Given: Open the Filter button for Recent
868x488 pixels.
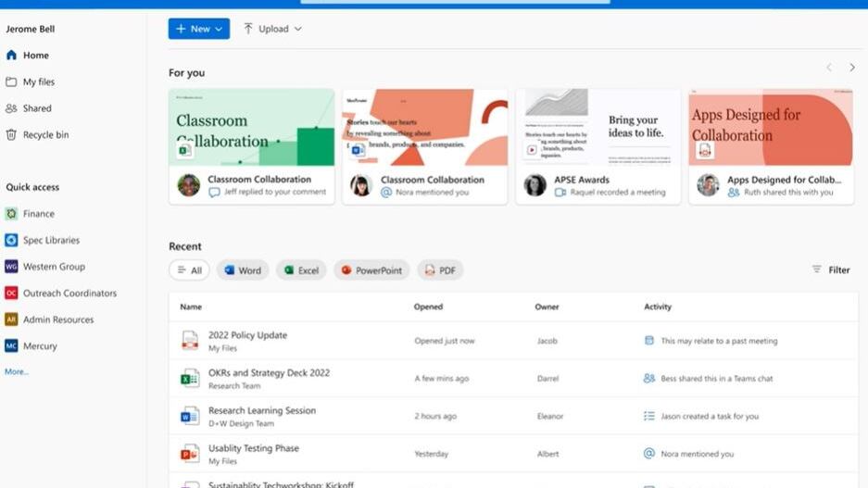Looking at the screenshot, I should pyautogui.click(x=831, y=270).
